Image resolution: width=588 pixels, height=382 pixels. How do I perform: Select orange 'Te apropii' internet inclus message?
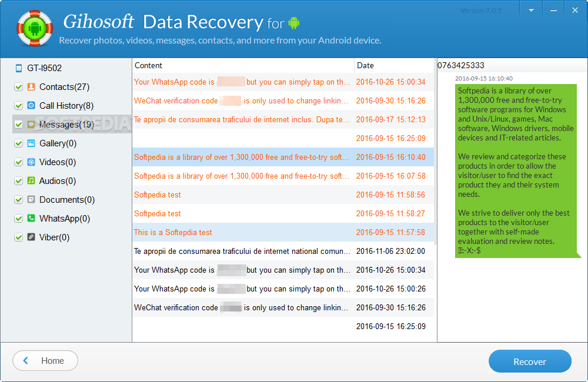pos(283,119)
